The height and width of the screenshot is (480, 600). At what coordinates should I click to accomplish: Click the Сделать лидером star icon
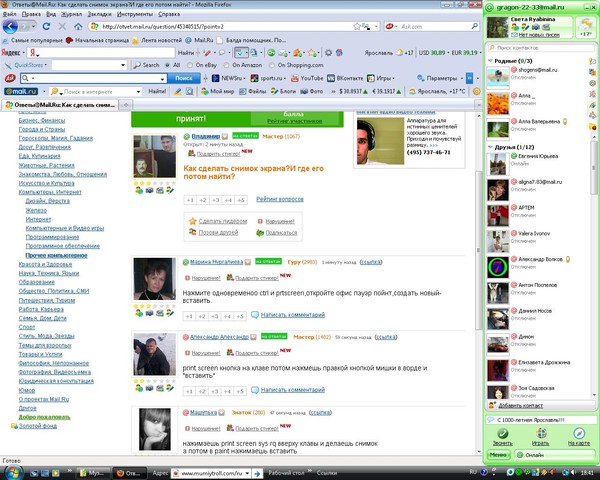[192, 221]
